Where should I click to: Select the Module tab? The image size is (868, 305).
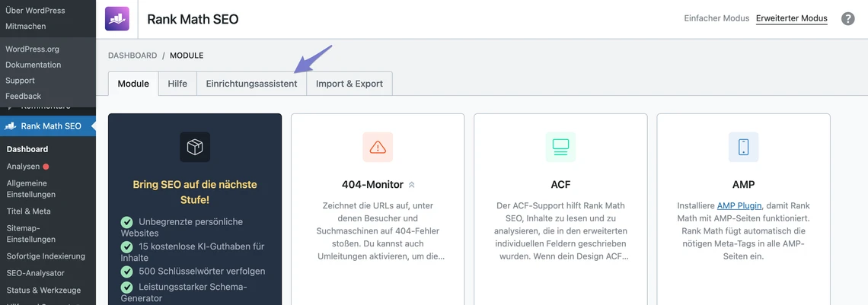tap(133, 84)
